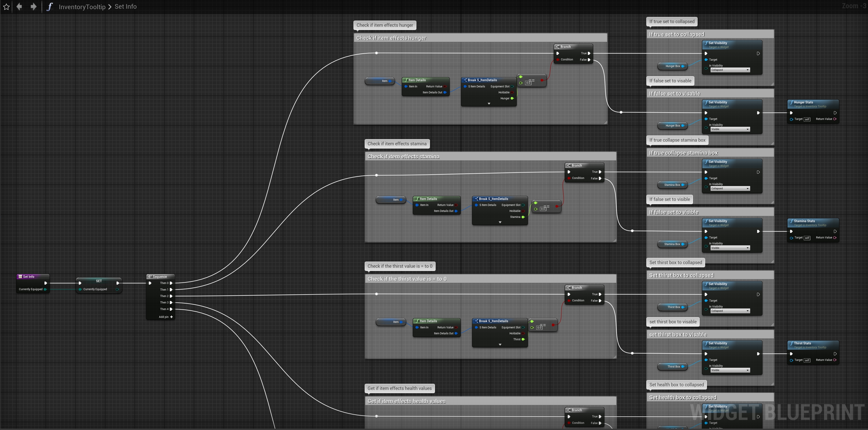Click InventoryTooltip in the breadcrumb
This screenshot has height=430, width=868.
(x=82, y=7)
